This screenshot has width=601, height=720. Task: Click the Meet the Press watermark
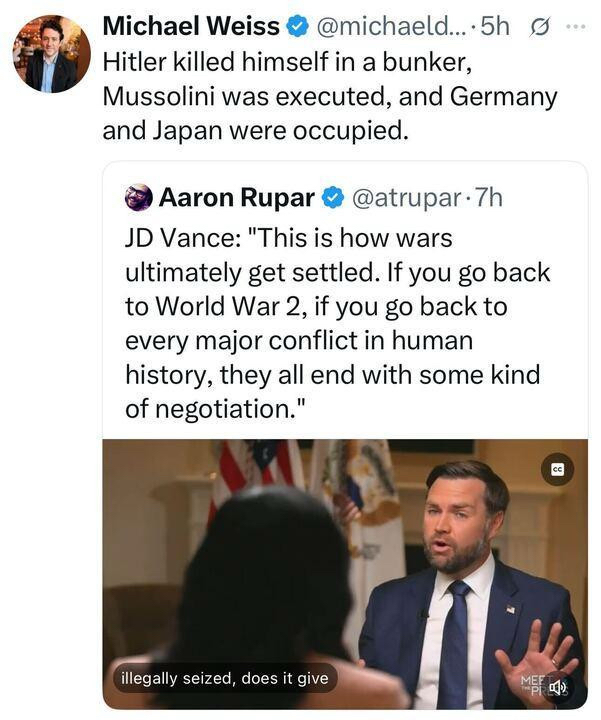(x=533, y=685)
